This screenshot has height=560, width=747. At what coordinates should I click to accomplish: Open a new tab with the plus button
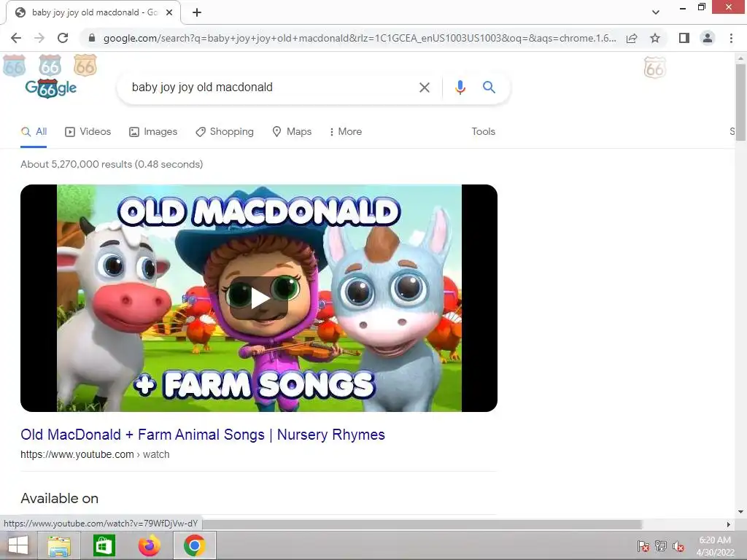(197, 12)
